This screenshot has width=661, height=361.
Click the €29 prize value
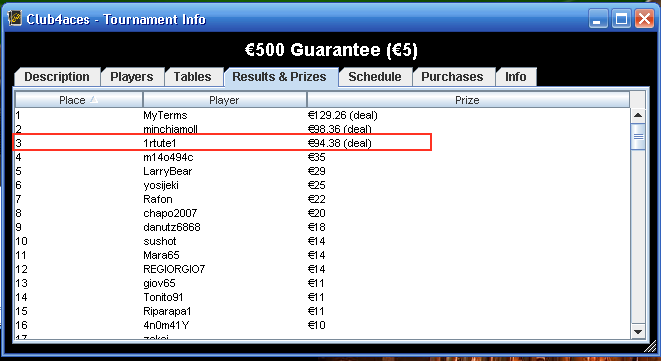317,171
